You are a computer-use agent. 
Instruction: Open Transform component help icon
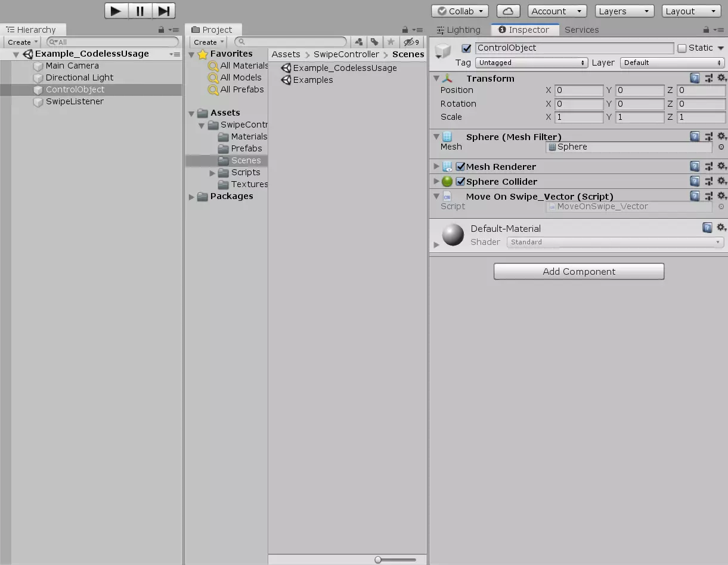695,78
